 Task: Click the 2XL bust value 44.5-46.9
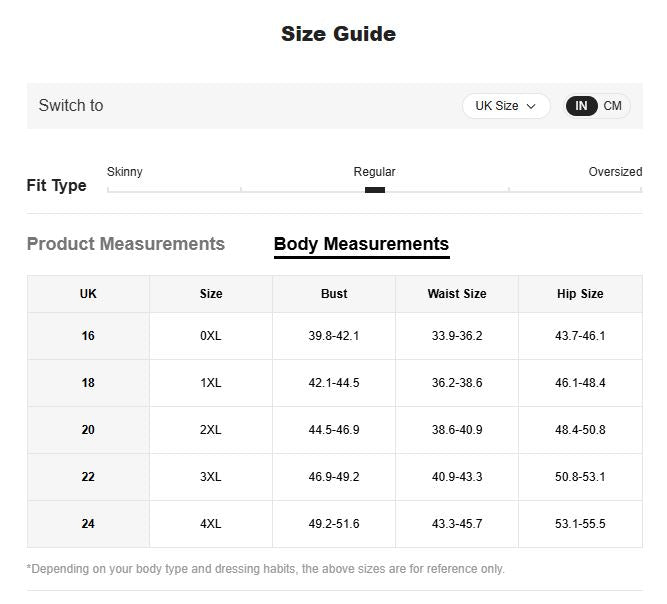pyautogui.click(x=334, y=430)
